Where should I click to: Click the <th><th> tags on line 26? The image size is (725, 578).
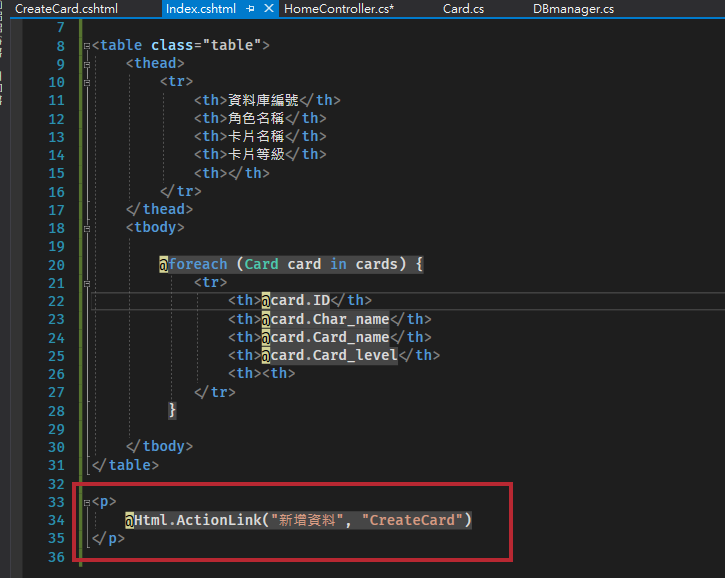261,373
